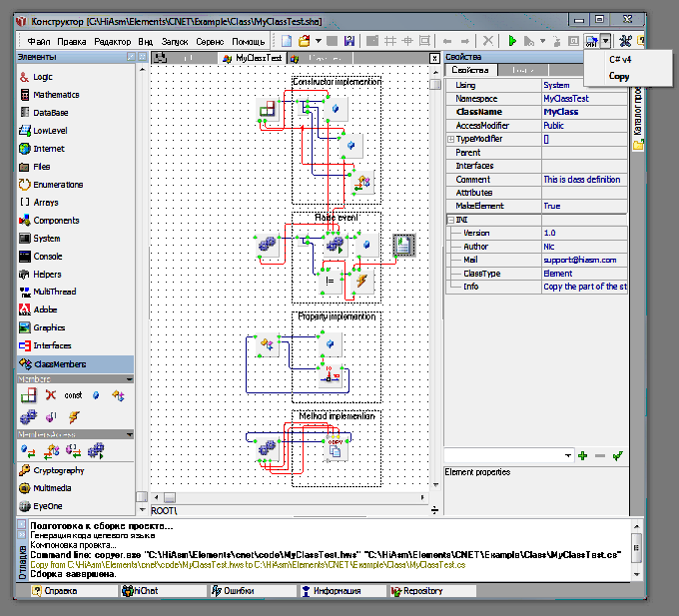Open the Сервис menu
Viewport: 679px width, 616px height.
(210, 41)
